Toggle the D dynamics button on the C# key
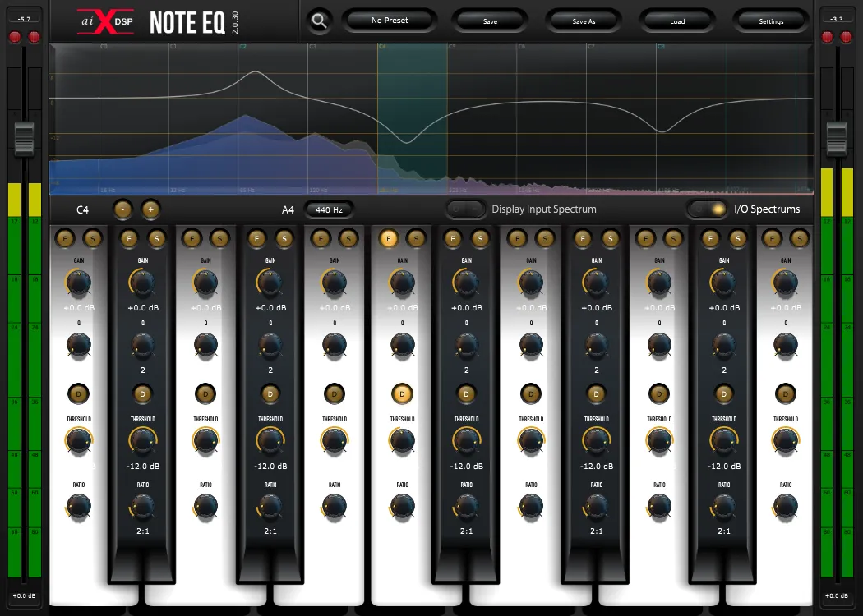863x616 pixels. 142,393
